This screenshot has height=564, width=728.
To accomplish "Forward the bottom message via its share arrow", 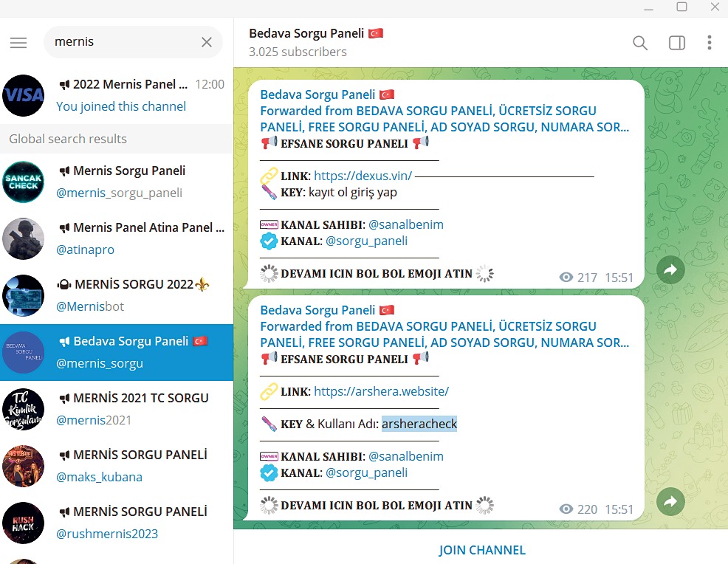I will click(670, 502).
